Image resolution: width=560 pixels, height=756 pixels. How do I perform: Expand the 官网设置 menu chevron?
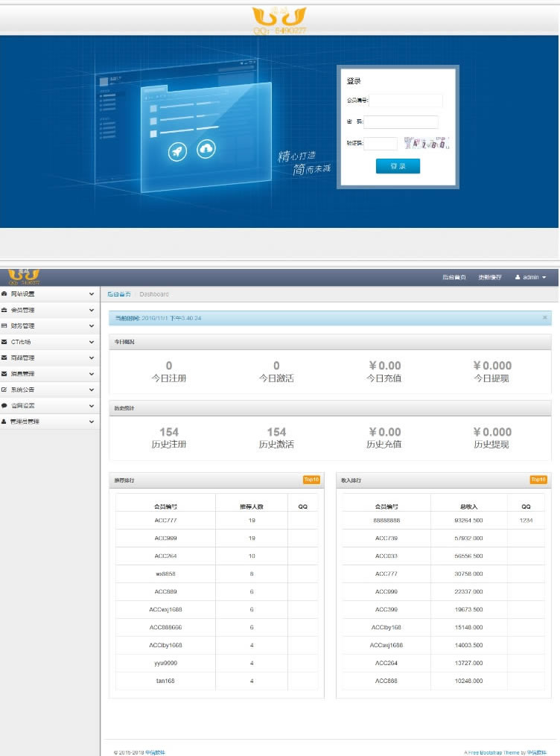pyautogui.click(x=92, y=405)
